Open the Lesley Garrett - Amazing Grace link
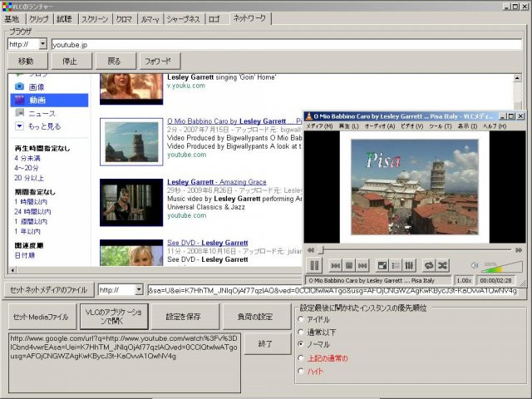This screenshot has height=399, width=532. click(216, 182)
